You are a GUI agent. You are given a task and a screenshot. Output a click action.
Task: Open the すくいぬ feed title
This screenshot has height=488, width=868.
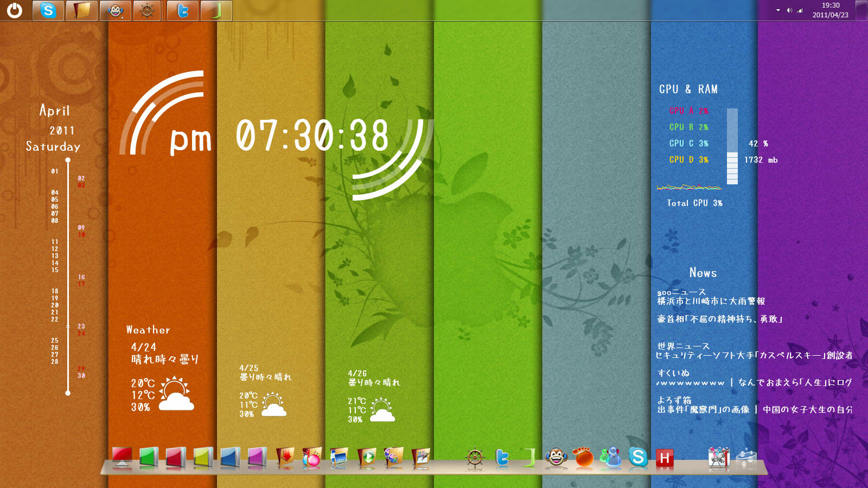[673, 373]
